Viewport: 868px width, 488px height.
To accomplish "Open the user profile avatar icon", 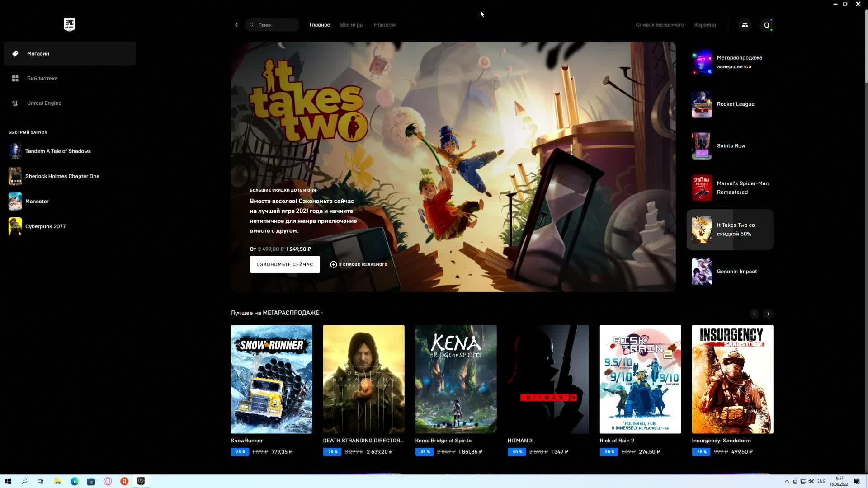I will coord(766,25).
